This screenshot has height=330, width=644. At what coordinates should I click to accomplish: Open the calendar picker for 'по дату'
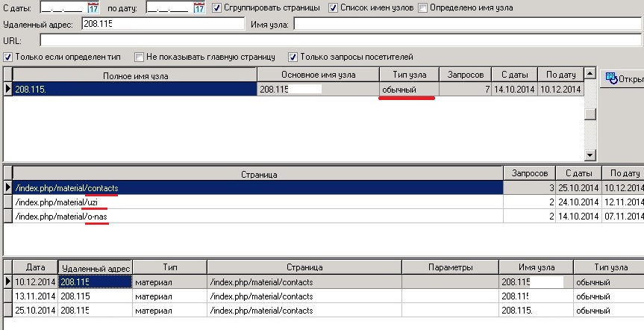point(199,7)
